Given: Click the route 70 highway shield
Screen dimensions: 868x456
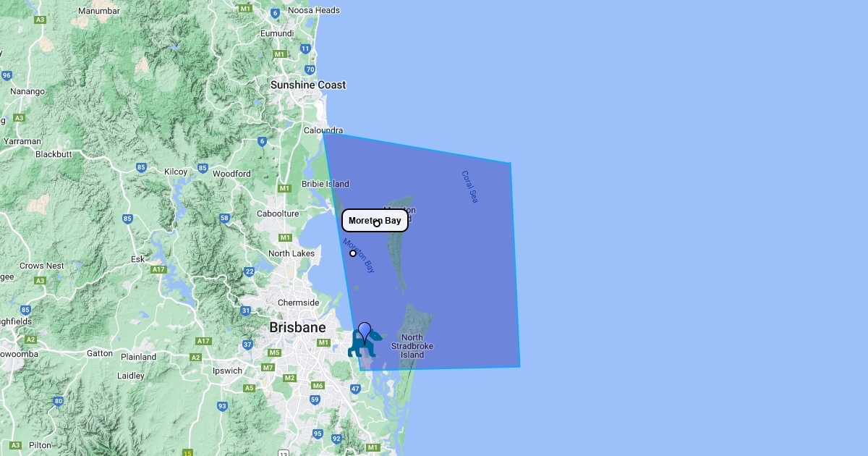Looking at the screenshot, I should coord(310,69).
